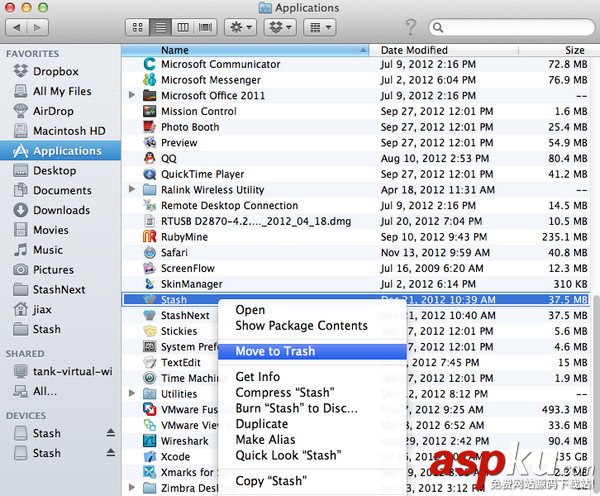Image resolution: width=600 pixels, height=496 pixels.
Task: Select Safari app icon
Action: [x=149, y=253]
